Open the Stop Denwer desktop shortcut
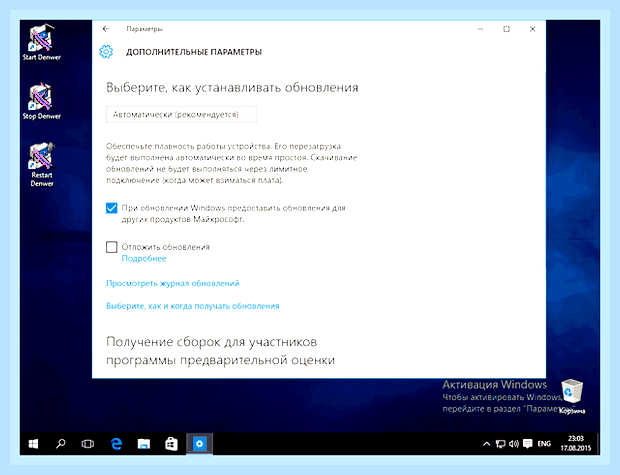Screen dimensions: 620x475 (42, 101)
